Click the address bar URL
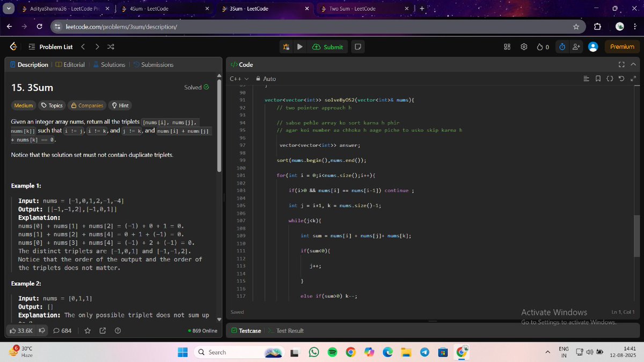Screen dimensions: 644x362 [122, 27]
